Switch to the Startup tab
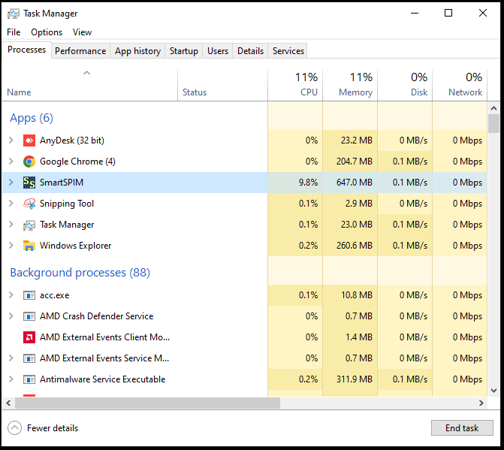This screenshot has width=504, height=450. [184, 51]
